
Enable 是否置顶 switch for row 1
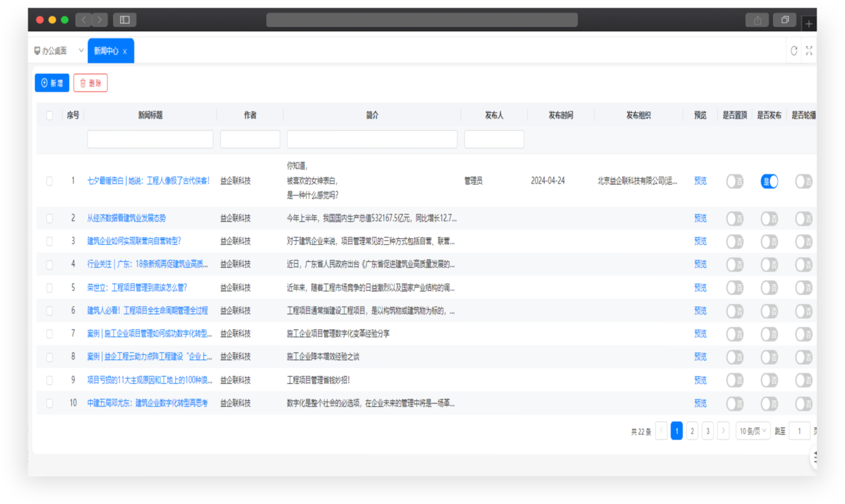pyautogui.click(x=735, y=181)
